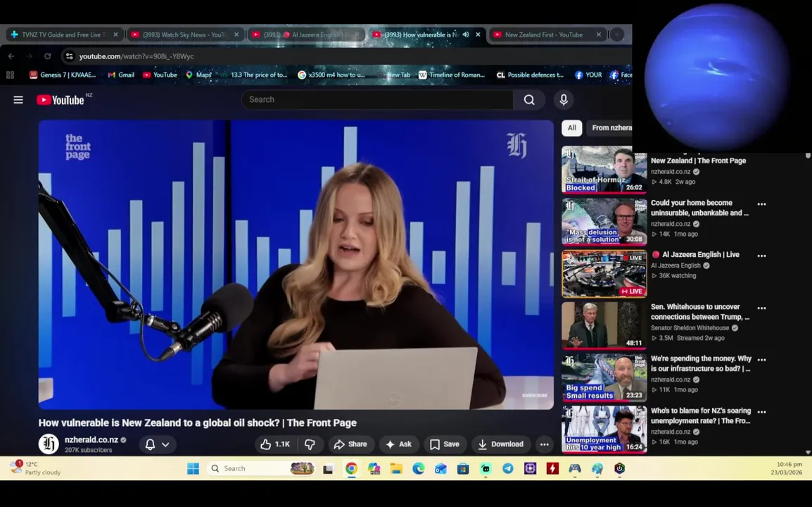
Task: Expand notification options chevron beside bell
Action: pos(165,444)
